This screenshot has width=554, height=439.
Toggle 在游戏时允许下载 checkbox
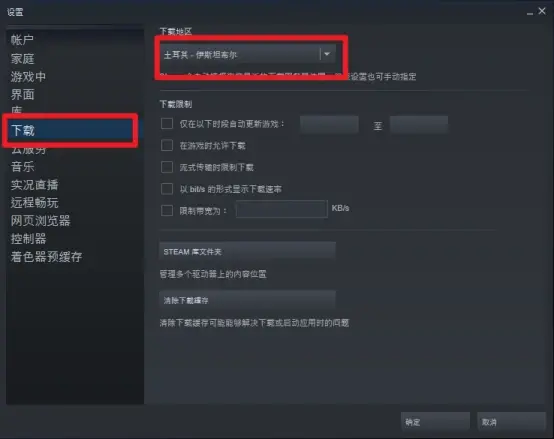coord(167,145)
